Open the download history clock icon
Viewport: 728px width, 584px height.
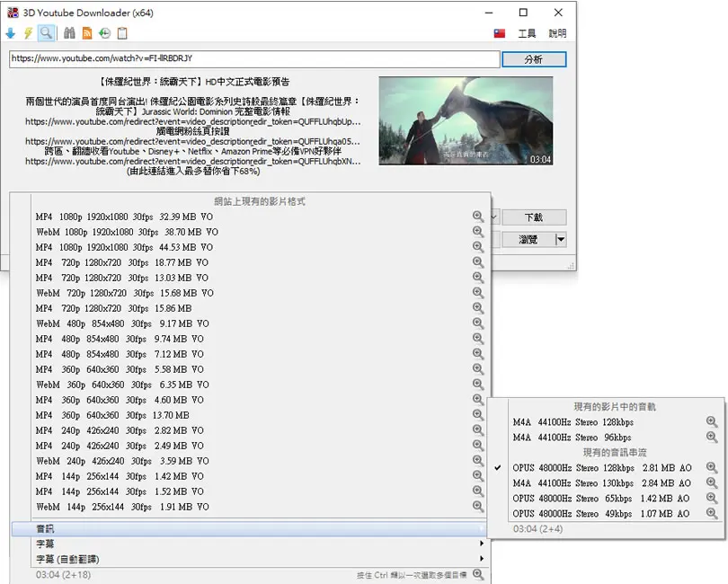[105, 33]
